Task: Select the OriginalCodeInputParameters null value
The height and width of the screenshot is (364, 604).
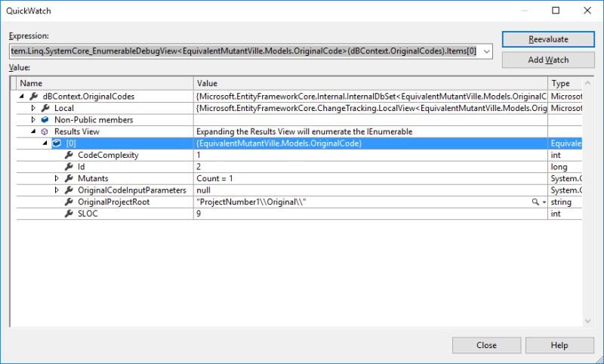Action: coord(203,190)
